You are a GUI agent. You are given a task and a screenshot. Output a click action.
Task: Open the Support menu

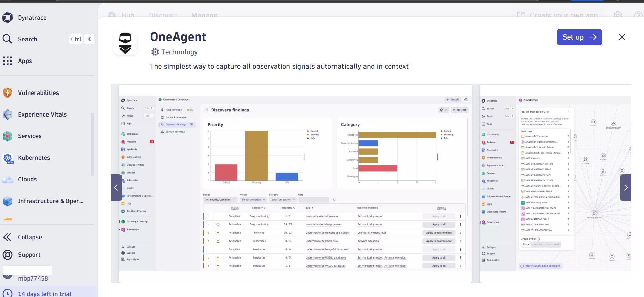[21, 255]
